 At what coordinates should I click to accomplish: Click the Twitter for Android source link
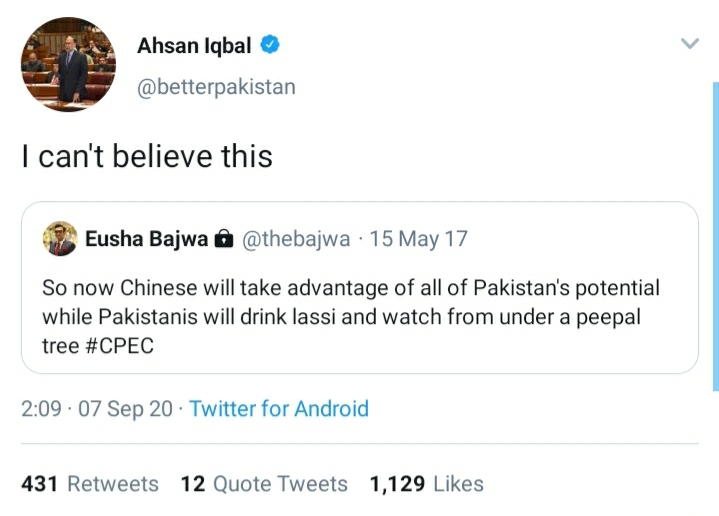point(279,409)
